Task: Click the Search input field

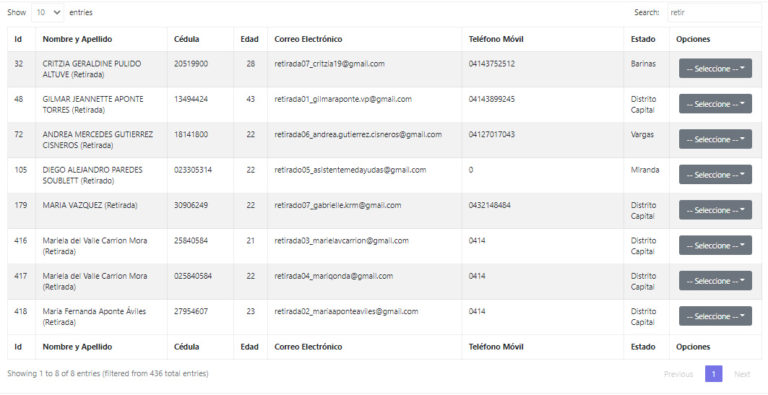Action: 715,13
